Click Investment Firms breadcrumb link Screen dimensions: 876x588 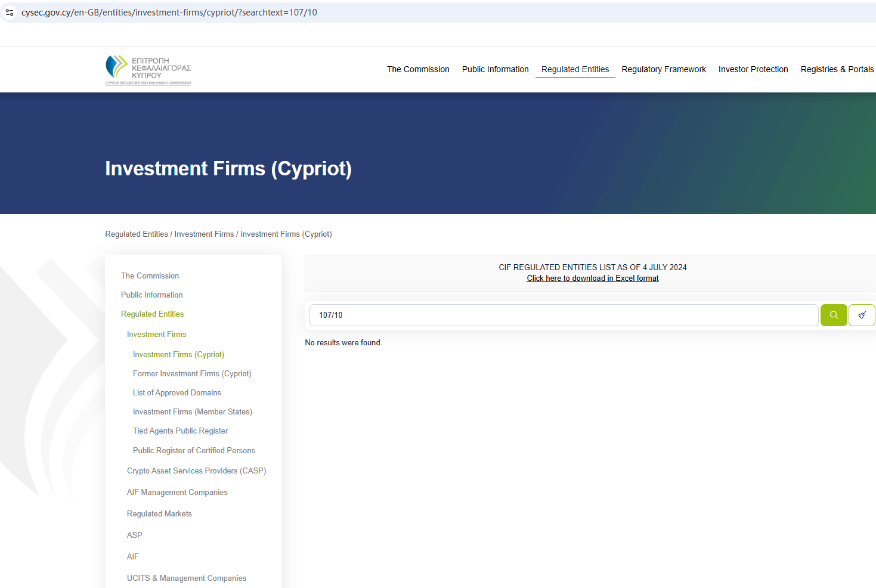pyautogui.click(x=204, y=234)
